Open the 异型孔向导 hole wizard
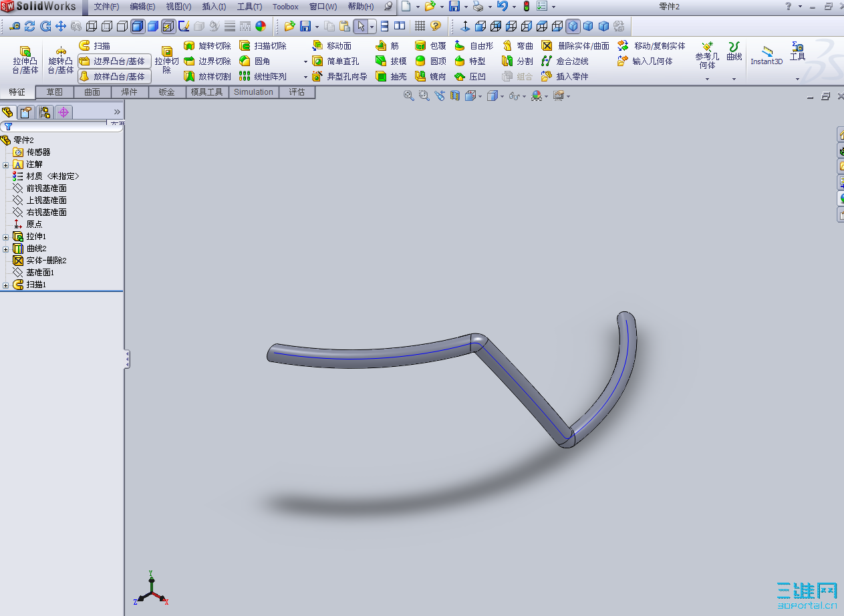 pos(340,76)
